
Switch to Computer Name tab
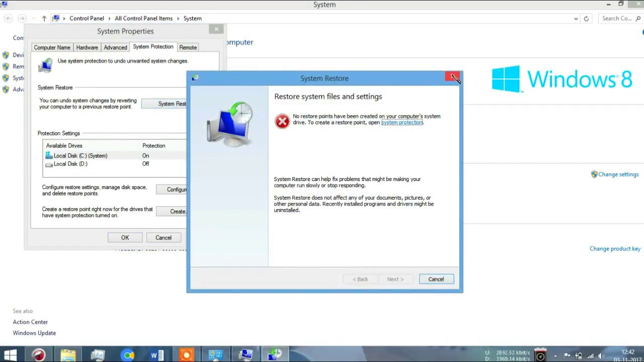coord(52,47)
